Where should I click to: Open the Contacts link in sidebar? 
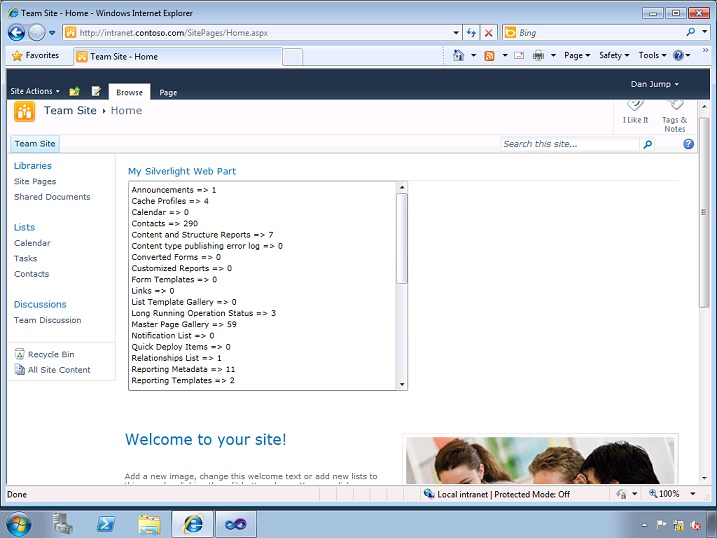tap(32, 274)
